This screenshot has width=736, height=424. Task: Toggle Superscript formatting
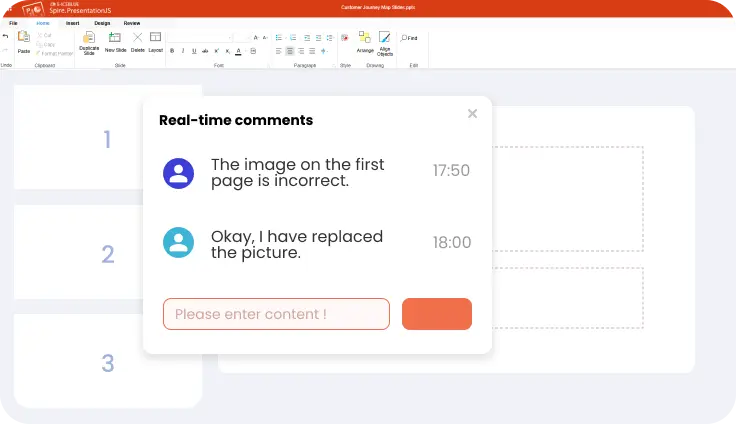click(216, 51)
